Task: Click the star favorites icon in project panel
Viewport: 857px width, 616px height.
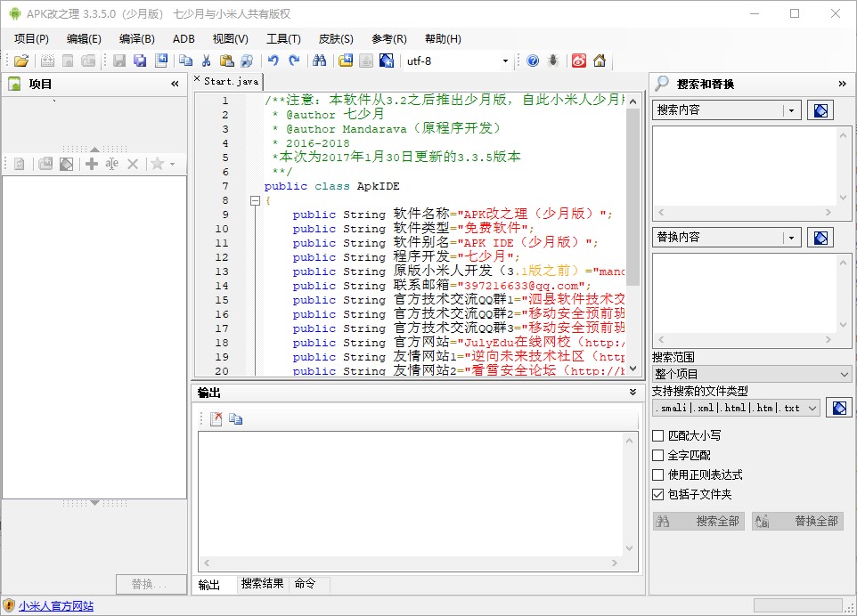Action: pyautogui.click(x=158, y=164)
